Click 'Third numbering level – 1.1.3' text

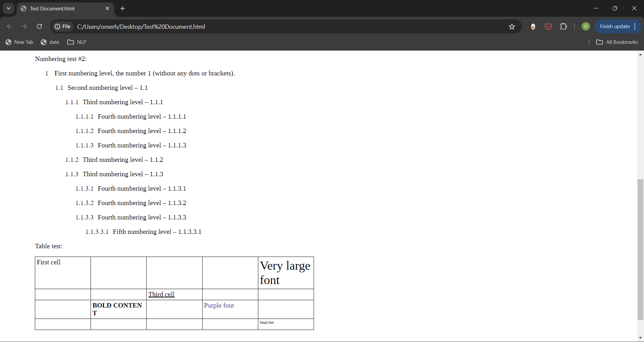(123, 174)
